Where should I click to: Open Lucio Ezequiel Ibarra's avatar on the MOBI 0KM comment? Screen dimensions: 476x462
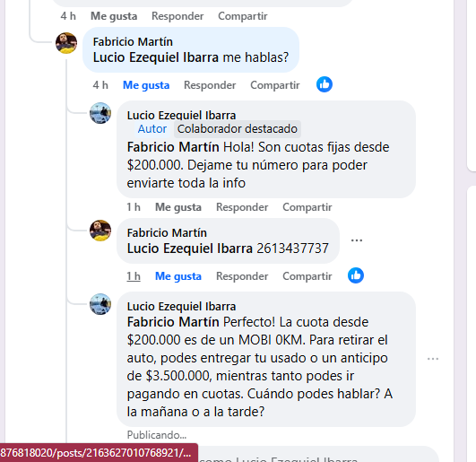pos(100,304)
